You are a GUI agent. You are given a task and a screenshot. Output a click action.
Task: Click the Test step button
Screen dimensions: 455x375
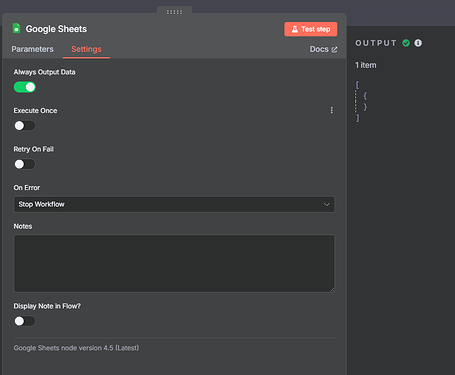pos(311,29)
